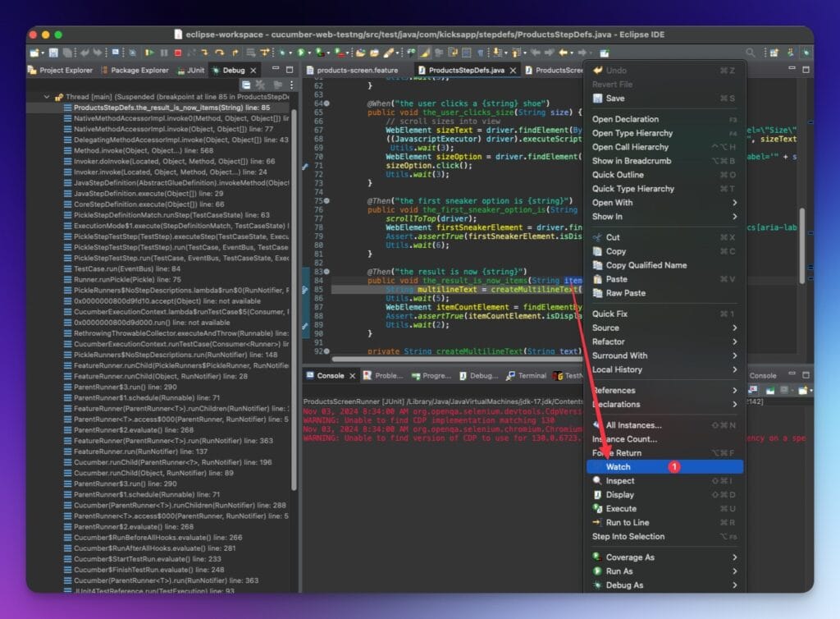Click the editor horizontal scrollbar
Viewport: 840px width, 619px height.
pos(456,359)
